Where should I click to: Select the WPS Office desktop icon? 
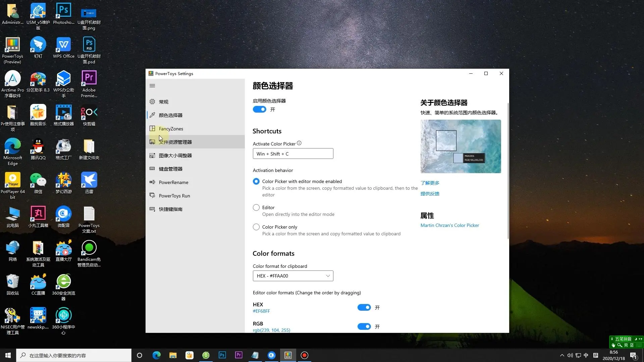point(64,48)
